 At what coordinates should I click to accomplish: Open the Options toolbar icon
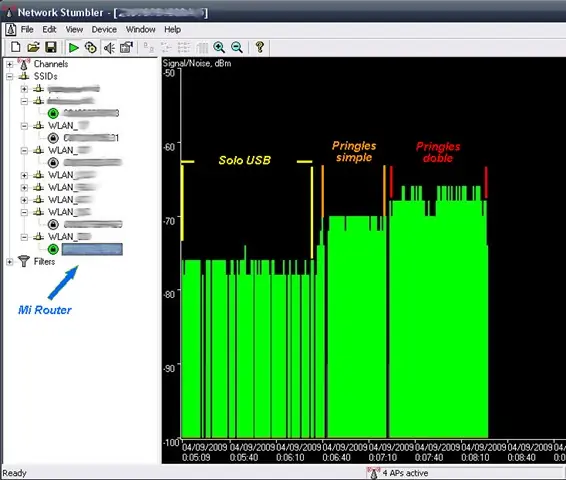click(126, 47)
